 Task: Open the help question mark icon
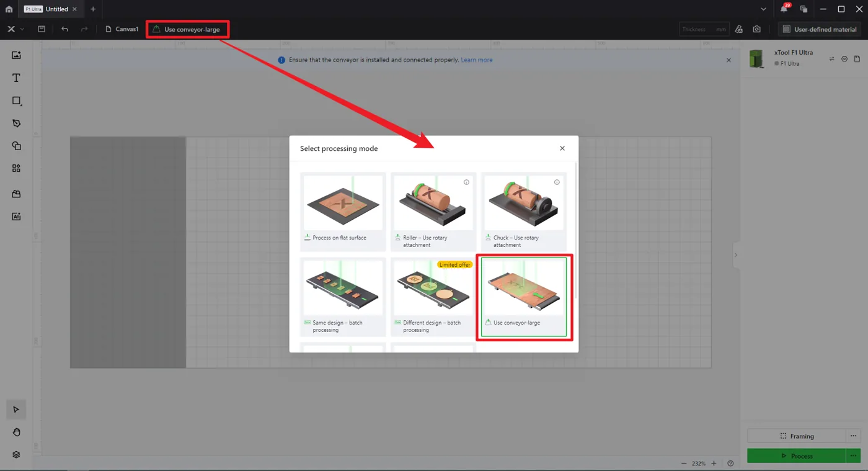coord(730,464)
